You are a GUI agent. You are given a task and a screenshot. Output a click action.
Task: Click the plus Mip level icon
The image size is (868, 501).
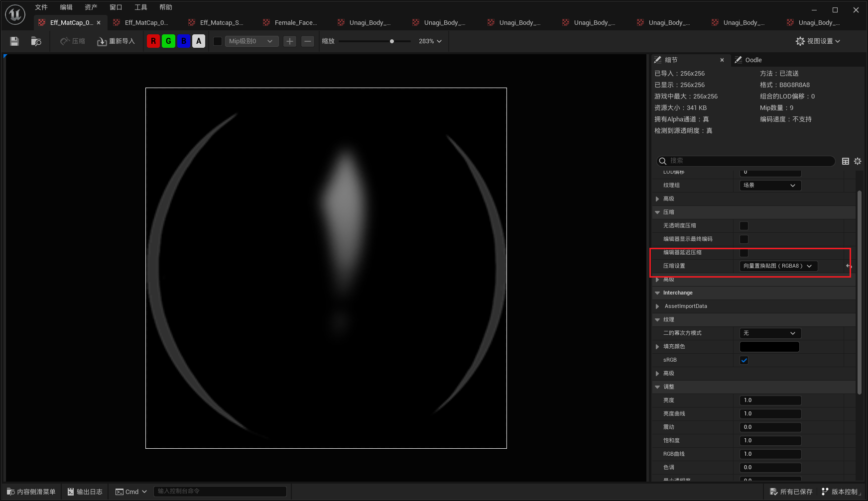(x=290, y=41)
